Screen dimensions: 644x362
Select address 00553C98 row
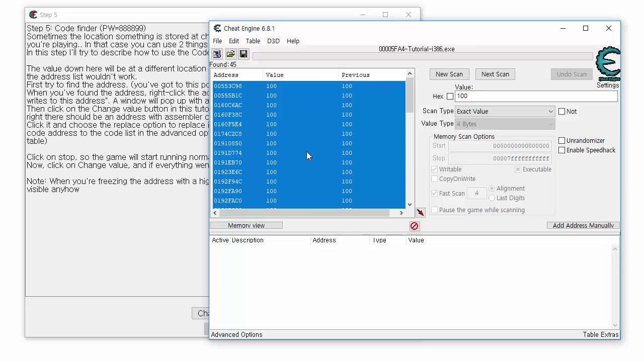click(308, 86)
